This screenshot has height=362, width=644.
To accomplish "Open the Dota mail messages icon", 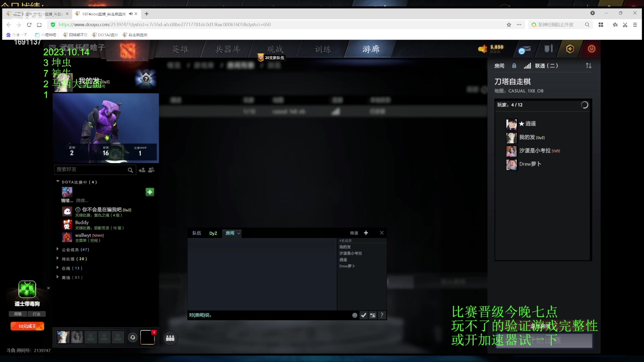I will [524, 49].
